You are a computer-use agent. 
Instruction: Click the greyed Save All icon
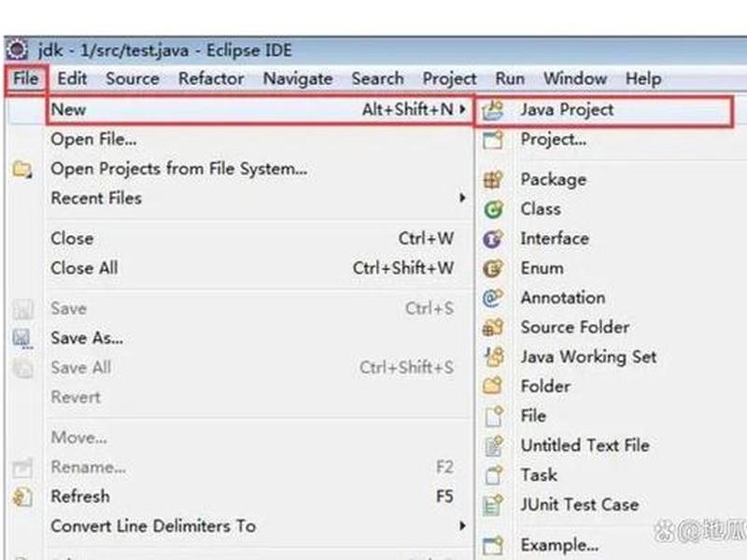pos(22,368)
